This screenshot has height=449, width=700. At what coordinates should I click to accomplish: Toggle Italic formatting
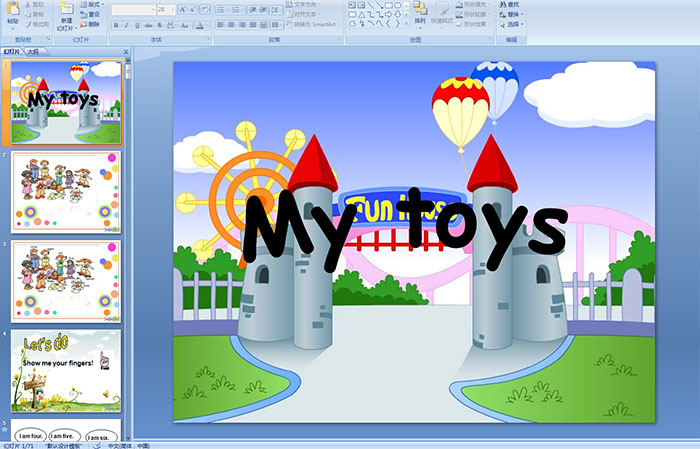tap(126, 25)
